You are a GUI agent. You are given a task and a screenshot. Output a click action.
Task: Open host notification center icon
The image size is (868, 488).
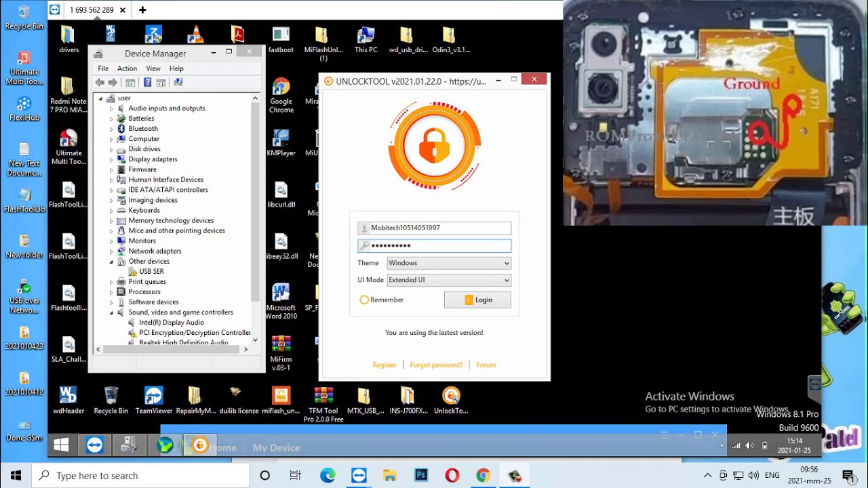click(x=848, y=475)
